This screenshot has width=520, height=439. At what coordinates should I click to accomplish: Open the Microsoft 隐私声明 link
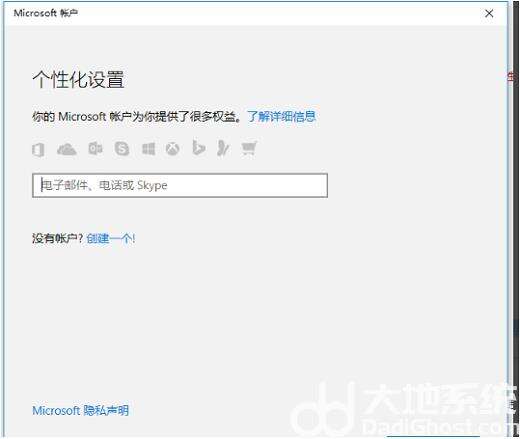[80, 410]
